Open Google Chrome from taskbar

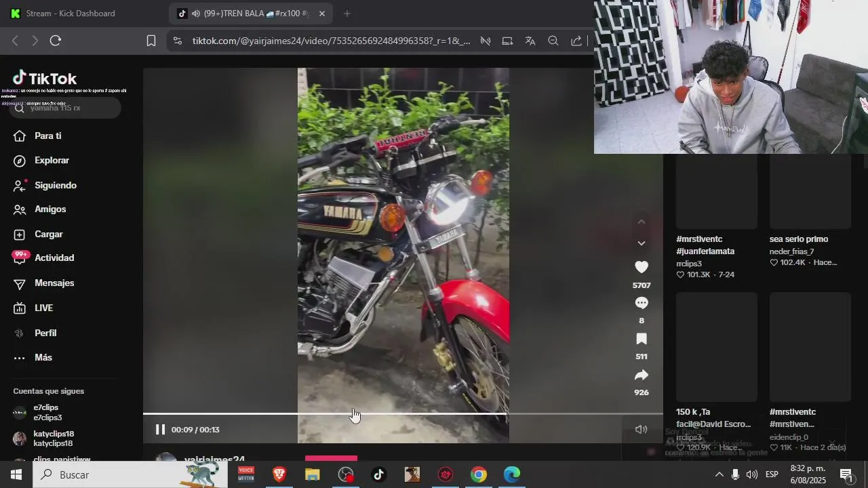coord(479,474)
